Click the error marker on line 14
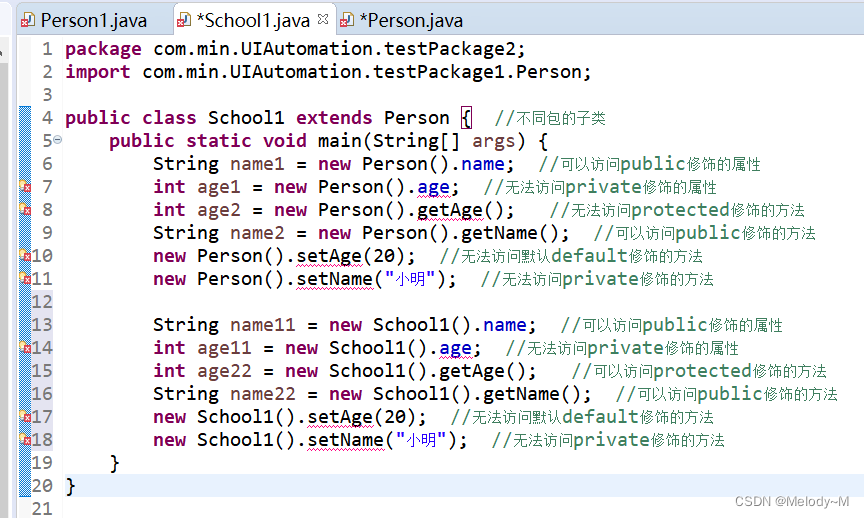This screenshot has width=864, height=518. click(25, 348)
